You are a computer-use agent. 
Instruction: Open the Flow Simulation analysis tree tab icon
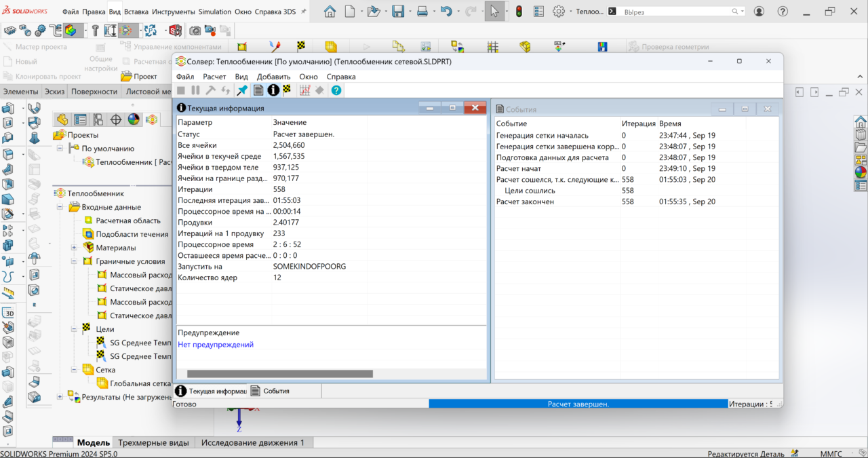tap(151, 119)
